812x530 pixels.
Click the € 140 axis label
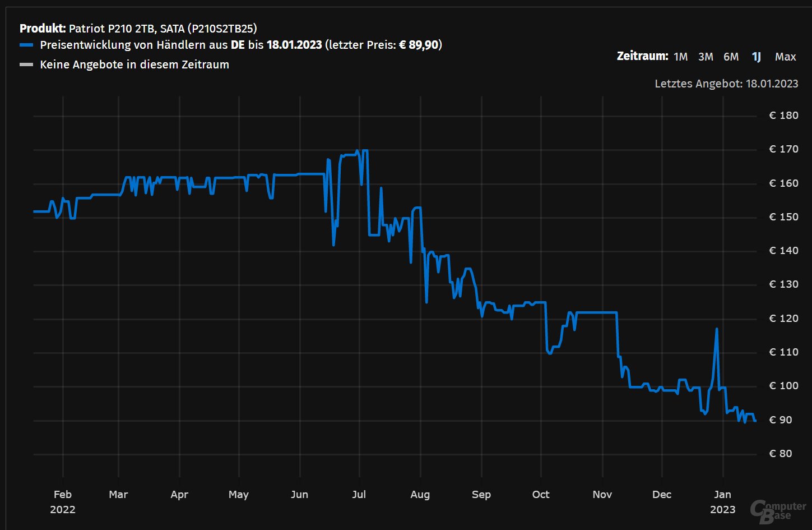pyautogui.click(x=783, y=251)
